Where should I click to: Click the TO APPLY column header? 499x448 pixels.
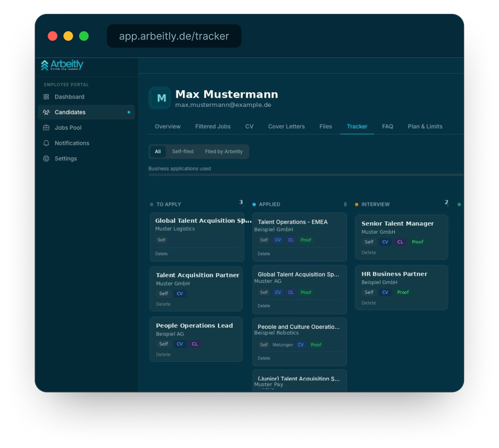coord(169,205)
